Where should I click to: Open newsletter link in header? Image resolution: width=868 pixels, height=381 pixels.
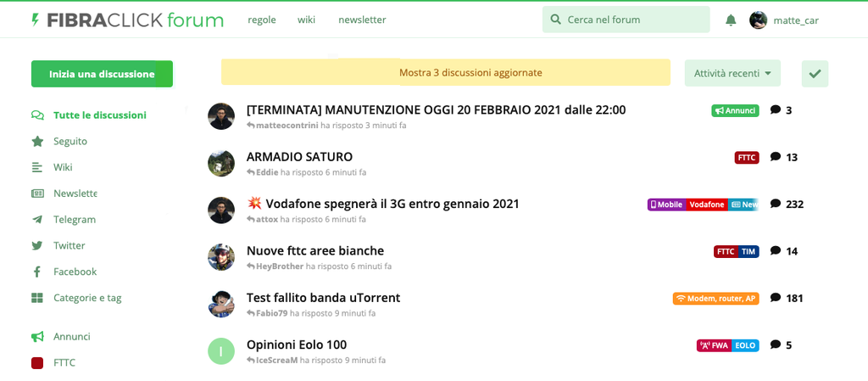click(362, 20)
